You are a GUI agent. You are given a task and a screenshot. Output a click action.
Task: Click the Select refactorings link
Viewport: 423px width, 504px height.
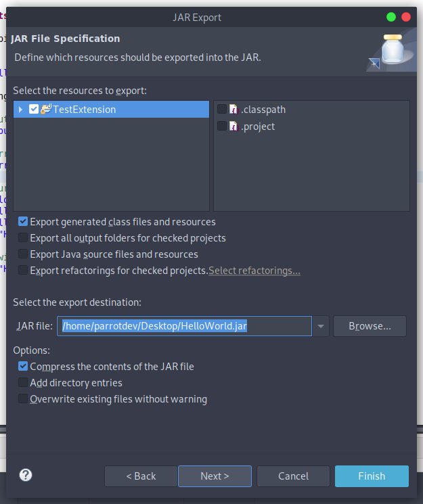(254, 271)
